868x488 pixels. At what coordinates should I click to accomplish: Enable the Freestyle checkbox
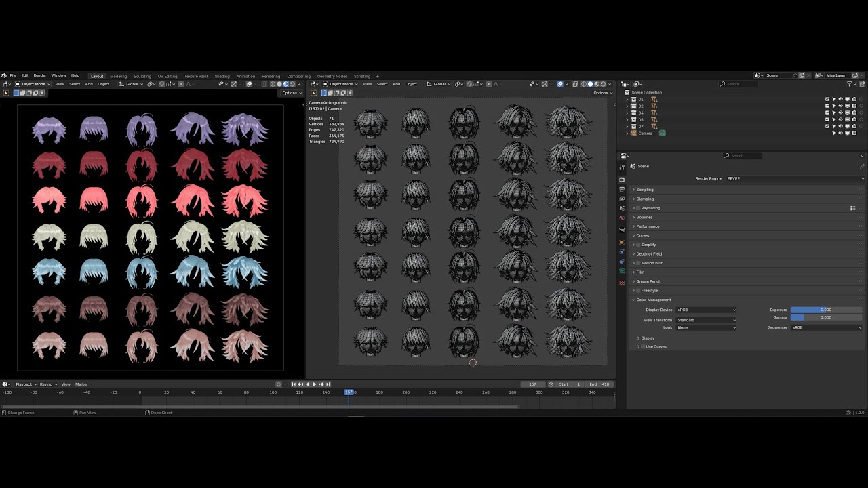tap(638, 290)
